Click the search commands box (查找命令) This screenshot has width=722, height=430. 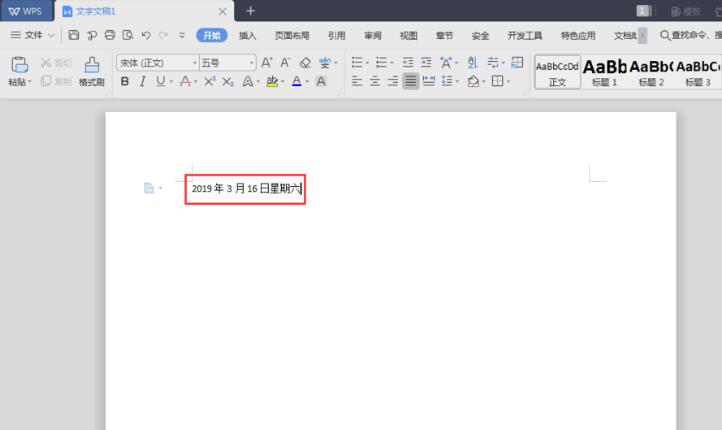click(691, 35)
